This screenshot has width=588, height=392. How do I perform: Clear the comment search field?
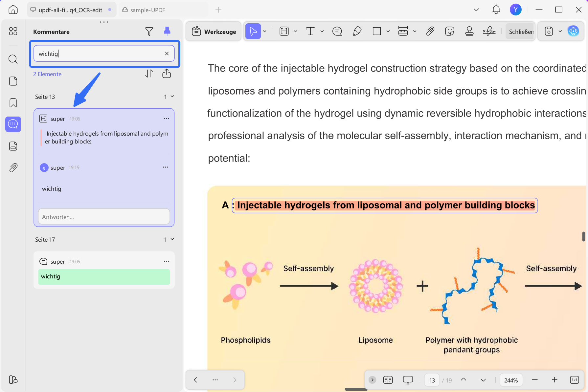coord(167,54)
